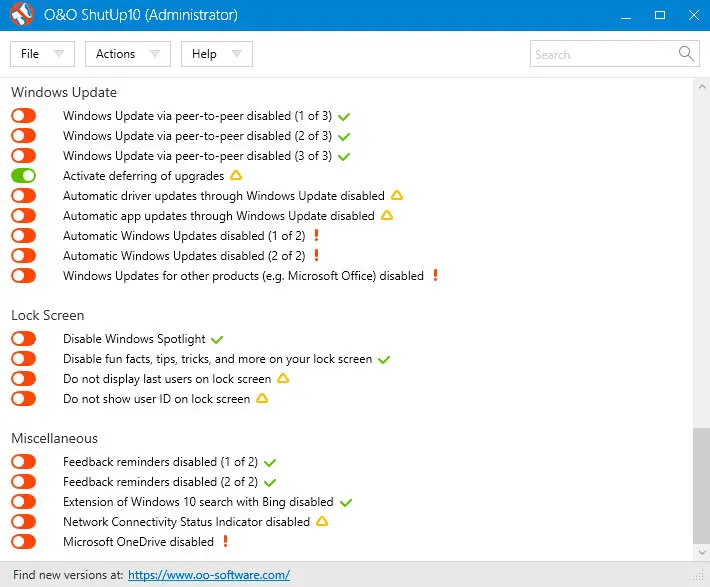Screen dimensions: 710x587
Task: Toggle Network Connectivity Status Indicator switch
Action: coord(24,521)
